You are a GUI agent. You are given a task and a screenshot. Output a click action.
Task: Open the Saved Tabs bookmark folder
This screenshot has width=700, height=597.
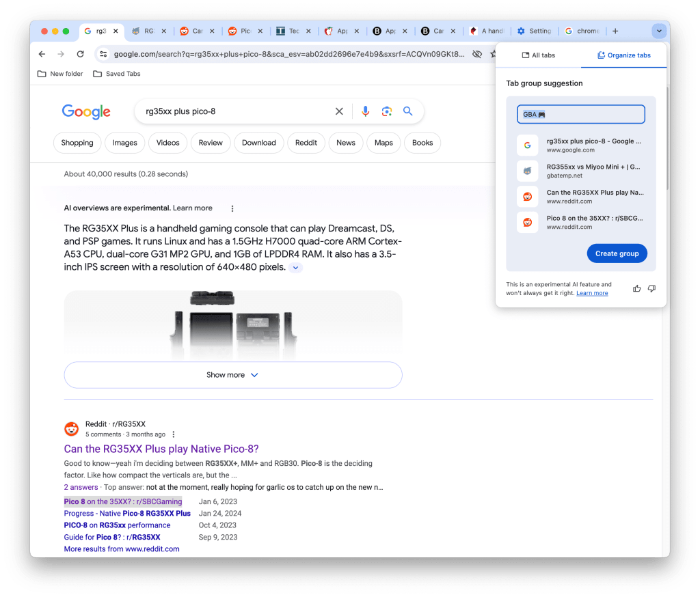click(x=117, y=74)
